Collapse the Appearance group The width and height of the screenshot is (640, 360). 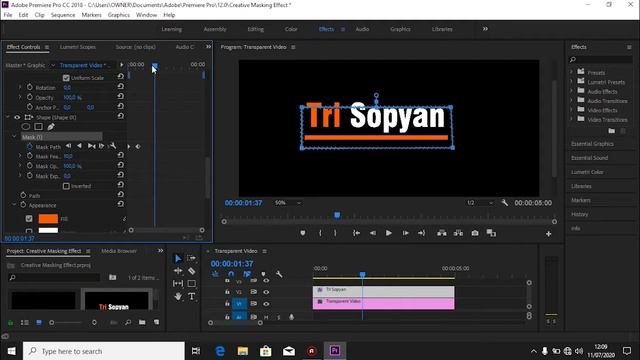[14, 204]
